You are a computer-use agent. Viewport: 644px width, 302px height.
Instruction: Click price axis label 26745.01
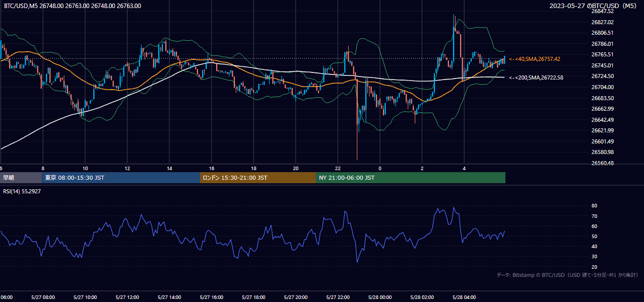602,65
